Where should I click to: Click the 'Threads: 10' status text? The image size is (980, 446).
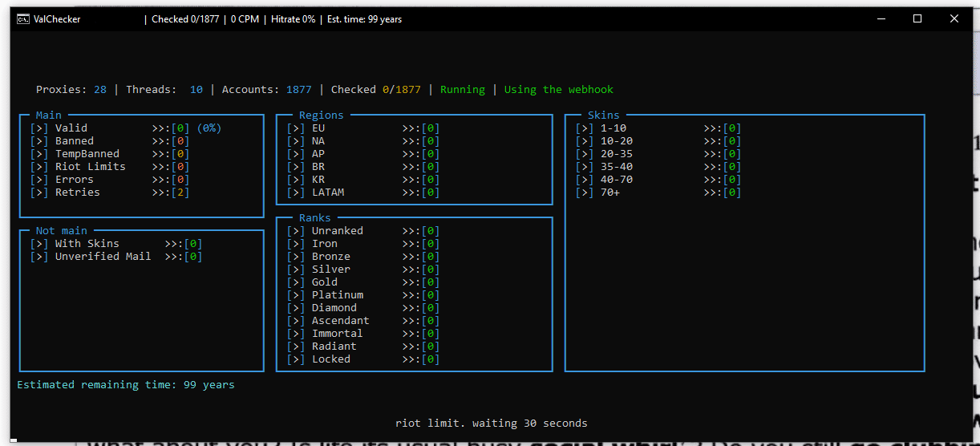point(164,90)
